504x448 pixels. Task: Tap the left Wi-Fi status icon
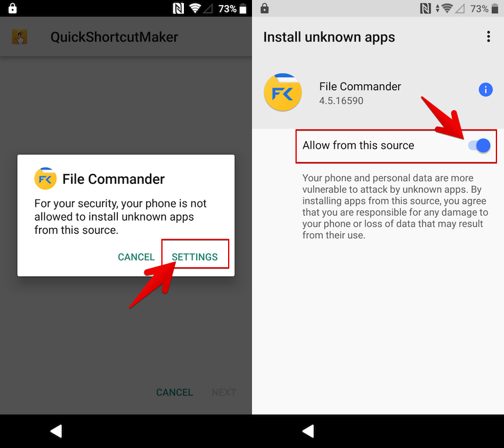(195, 8)
